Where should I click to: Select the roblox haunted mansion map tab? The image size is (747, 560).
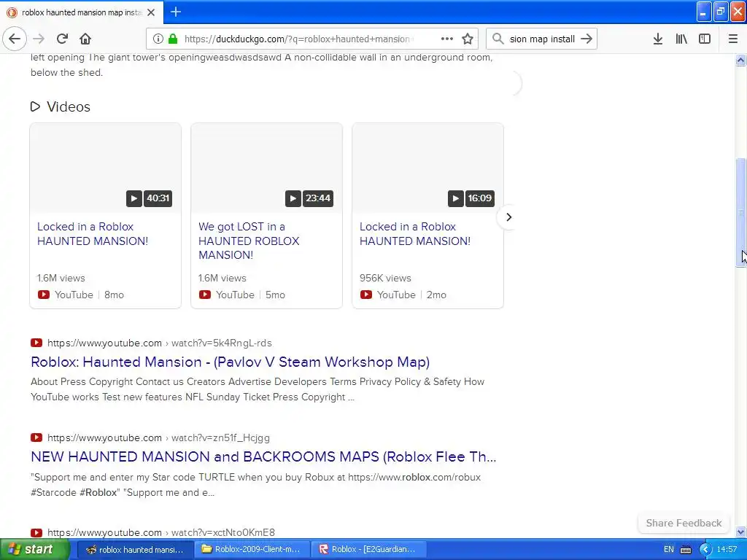coord(82,12)
